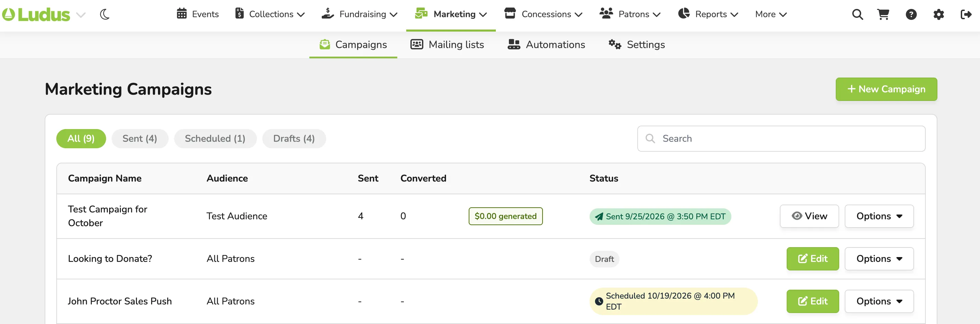Open the shopping cart icon
Image resolution: width=980 pixels, height=324 pixels.
click(x=883, y=14)
